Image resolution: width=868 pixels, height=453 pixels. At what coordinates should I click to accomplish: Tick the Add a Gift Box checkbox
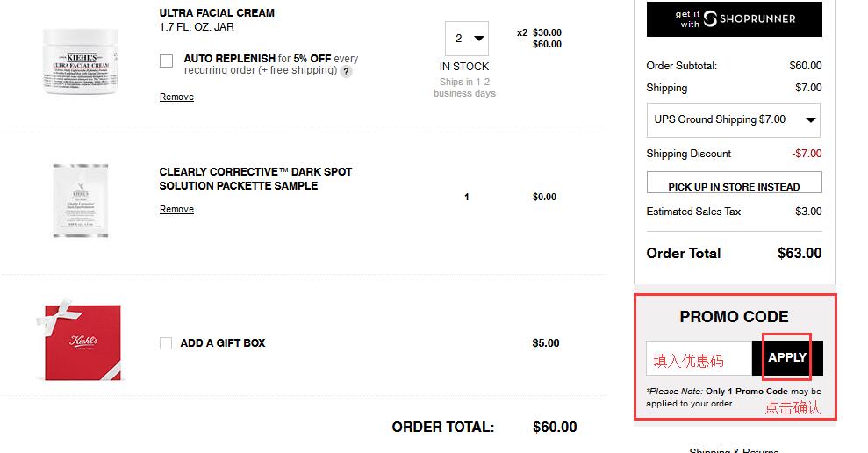click(166, 343)
